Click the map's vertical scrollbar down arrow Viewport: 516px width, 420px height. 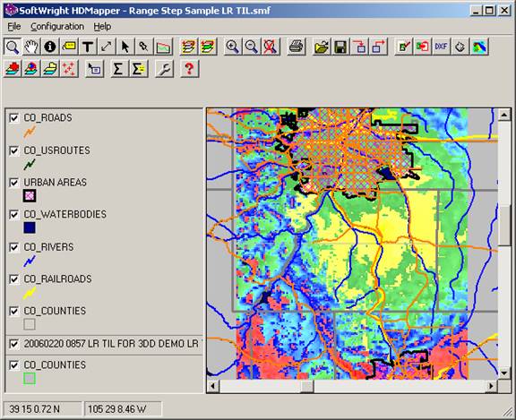504,373
